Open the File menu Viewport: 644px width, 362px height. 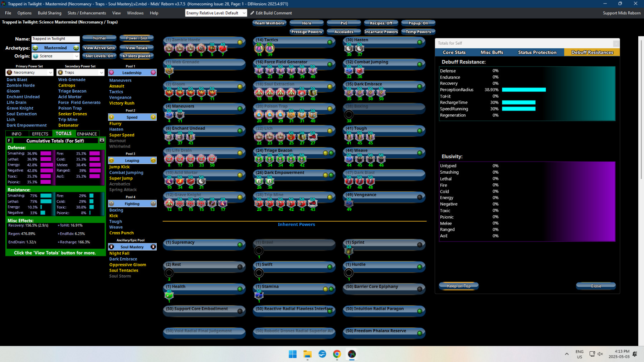8,13
